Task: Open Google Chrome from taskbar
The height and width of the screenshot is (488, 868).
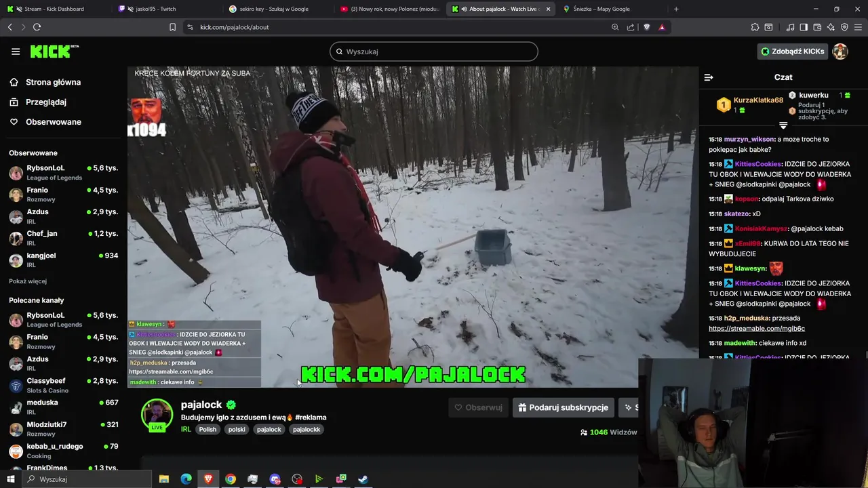Action: (x=231, y=479)
